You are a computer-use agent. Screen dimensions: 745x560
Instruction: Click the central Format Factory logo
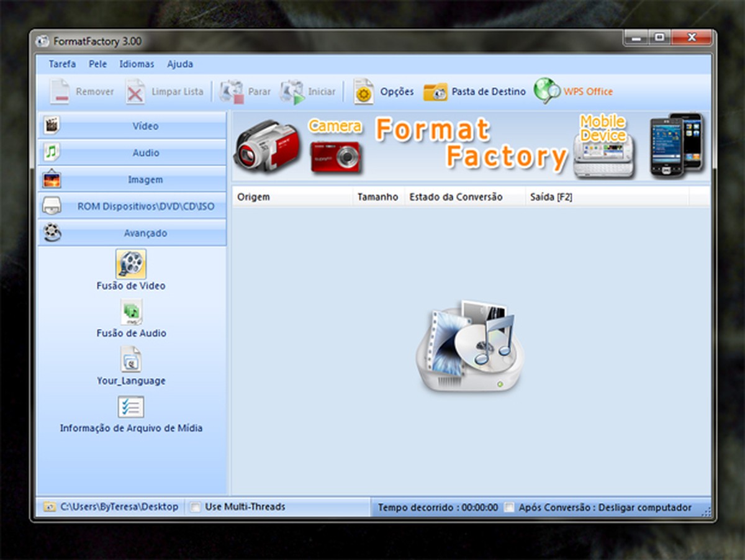pyautogui.click(x=470, y=346)
